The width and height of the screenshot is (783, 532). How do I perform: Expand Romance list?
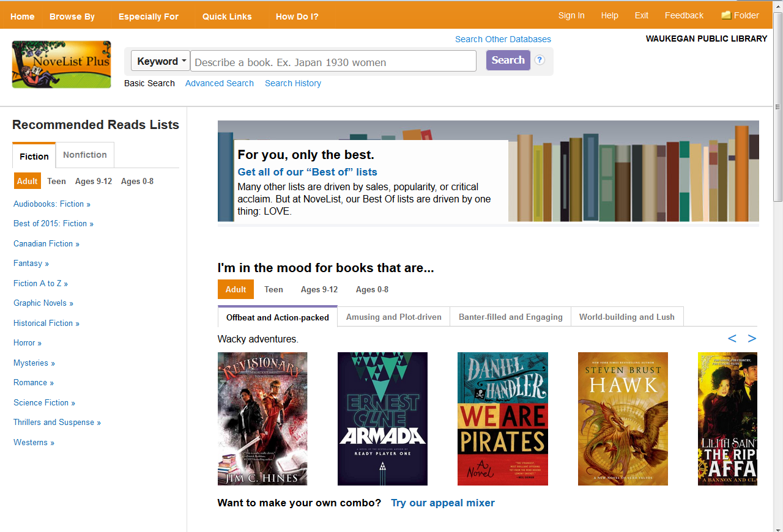(34, 382)
